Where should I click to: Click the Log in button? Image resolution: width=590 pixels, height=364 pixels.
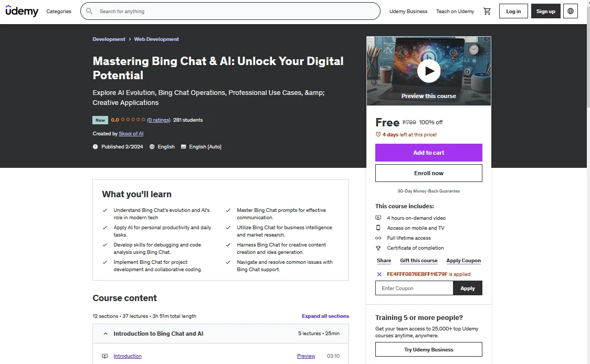click(513, 12)
